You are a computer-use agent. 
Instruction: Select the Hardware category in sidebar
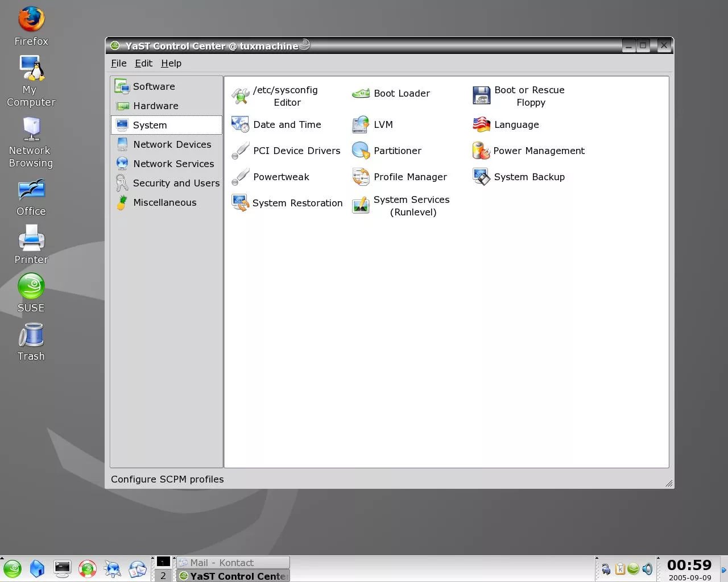click(x=166, y=106)
